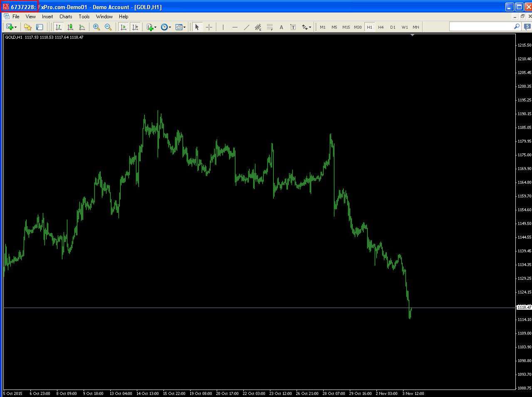532x397 pixels.
Task: Click the 28 Oct 07:00 time label
Action: click(x=334, y=393)
